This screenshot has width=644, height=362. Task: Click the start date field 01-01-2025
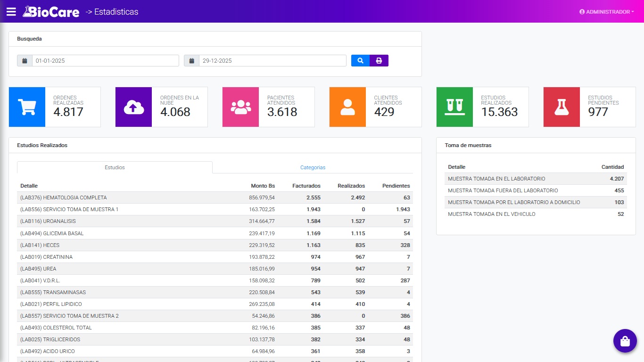(x=105, y=61)
